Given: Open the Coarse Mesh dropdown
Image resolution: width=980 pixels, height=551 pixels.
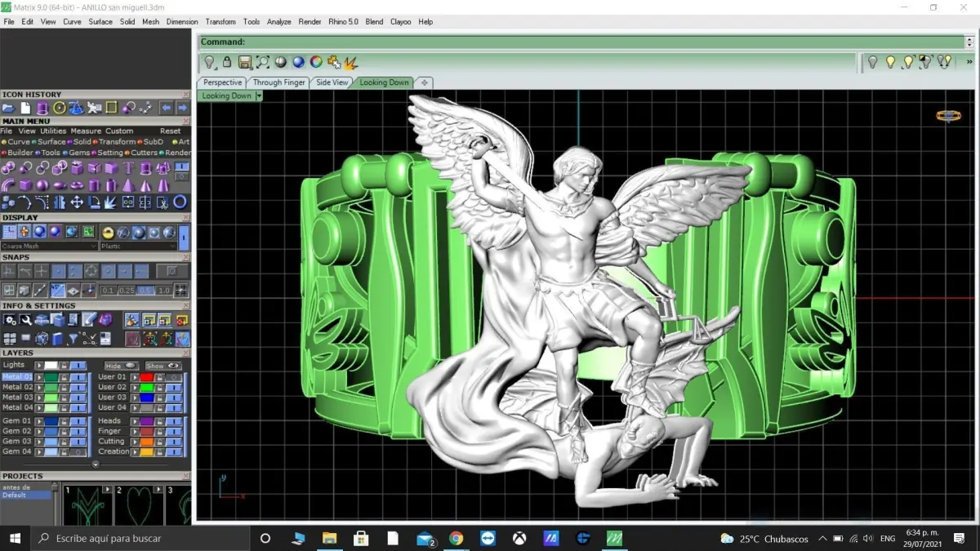Looking at the screenshot, I should tap(49, 246).
